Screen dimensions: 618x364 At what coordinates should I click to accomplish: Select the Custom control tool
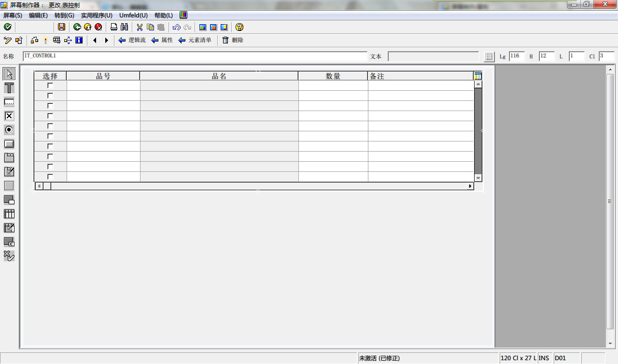(9, 242)
